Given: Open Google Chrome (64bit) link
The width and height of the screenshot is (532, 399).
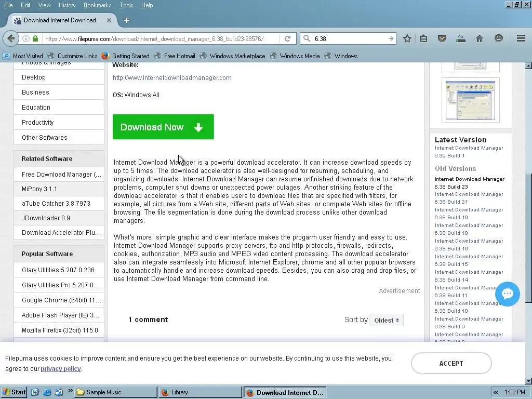Looking at the screenshot, I should [x=59, y=300].
